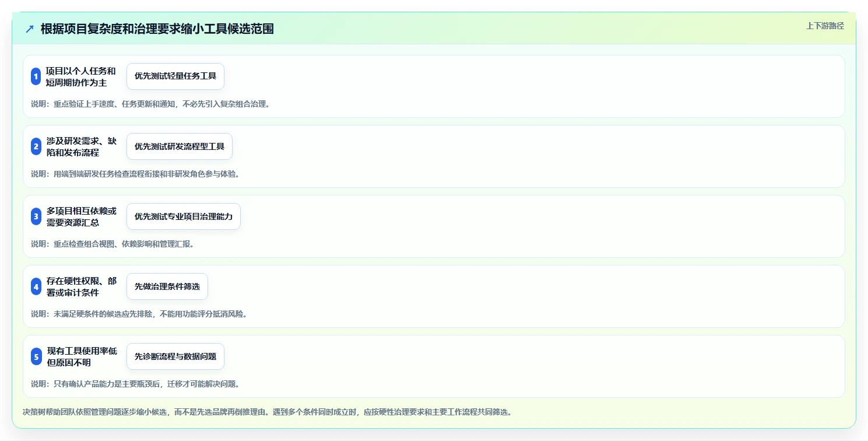Image resolution: width=868 pixels, height=441 pixels.
Task: Click the step 2 number badge
Action: [36, 146]
